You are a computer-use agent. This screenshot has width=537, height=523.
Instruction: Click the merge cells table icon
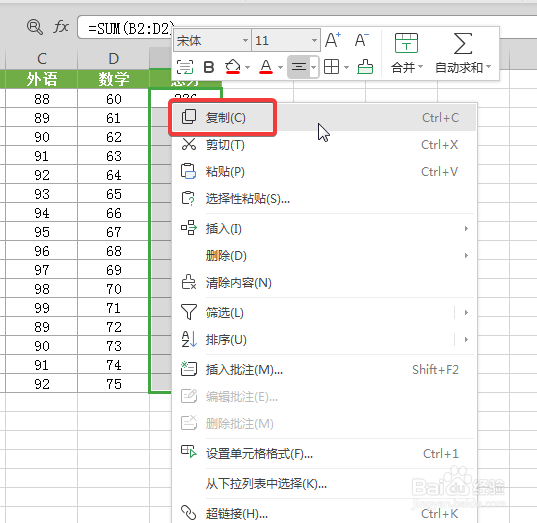[x=406, y=43]
